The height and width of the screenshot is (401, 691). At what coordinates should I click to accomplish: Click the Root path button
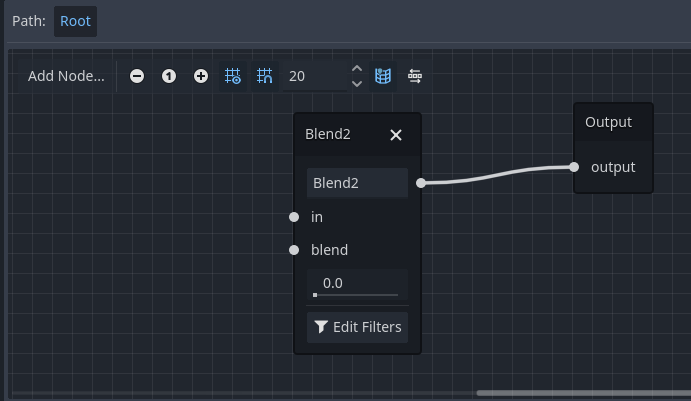coord(75,21)
